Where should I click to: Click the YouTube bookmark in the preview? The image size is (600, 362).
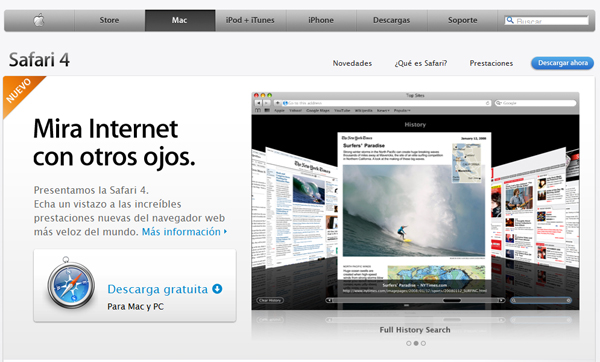342,110
